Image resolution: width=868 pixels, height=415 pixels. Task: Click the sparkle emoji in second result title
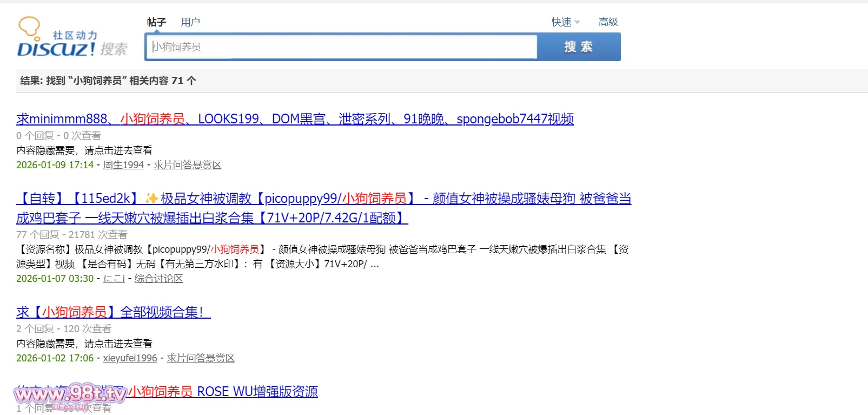coord(151,199)
